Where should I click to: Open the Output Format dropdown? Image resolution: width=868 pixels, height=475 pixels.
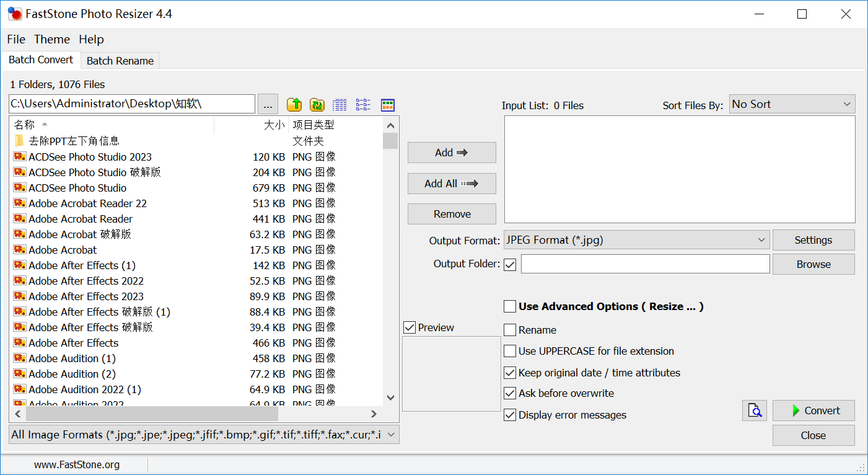(637, 239)
